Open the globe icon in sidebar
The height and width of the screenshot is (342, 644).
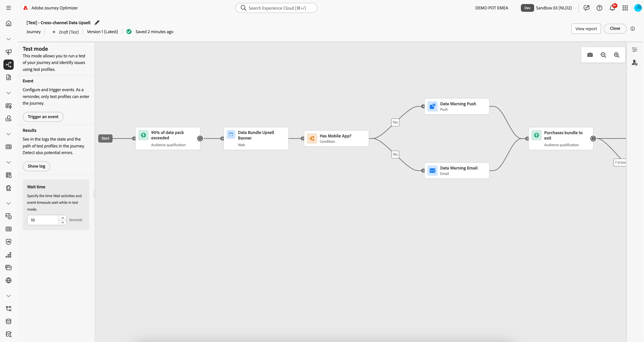pos(9,280)
